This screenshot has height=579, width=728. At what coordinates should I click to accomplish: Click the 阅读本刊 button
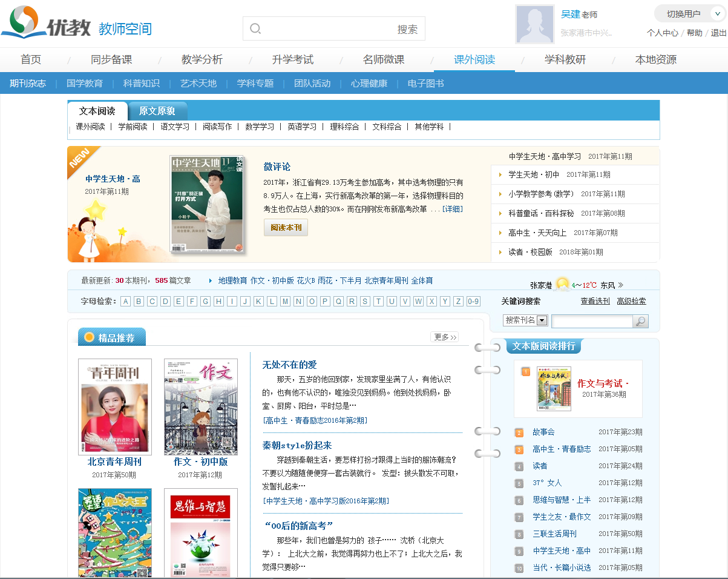point(286,227)
